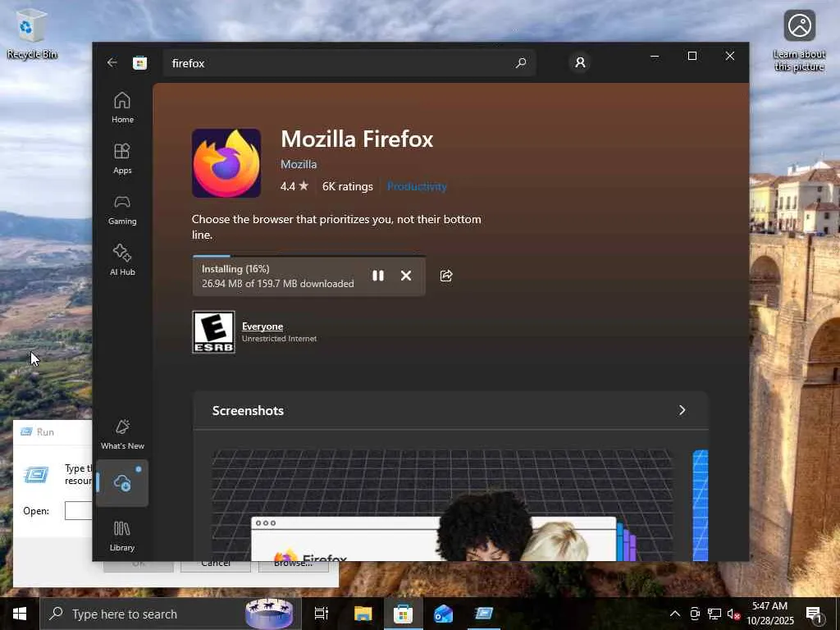Pause the Firefox installation
The image size is (840, 630).
(x=377, y=276)
